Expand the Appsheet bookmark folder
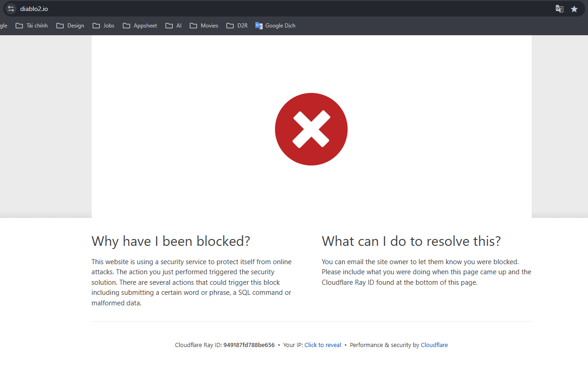Image resolution: width=588 pixels, height=369 pixels. [140, 26]
